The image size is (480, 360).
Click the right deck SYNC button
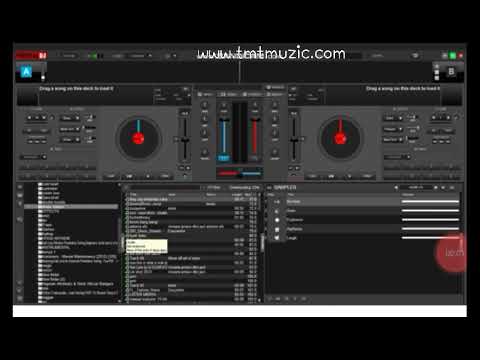click(x=367, y=176)
